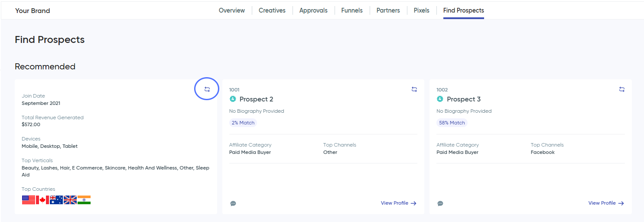View Profile link for Prospect 2

(x=399, y=203)
